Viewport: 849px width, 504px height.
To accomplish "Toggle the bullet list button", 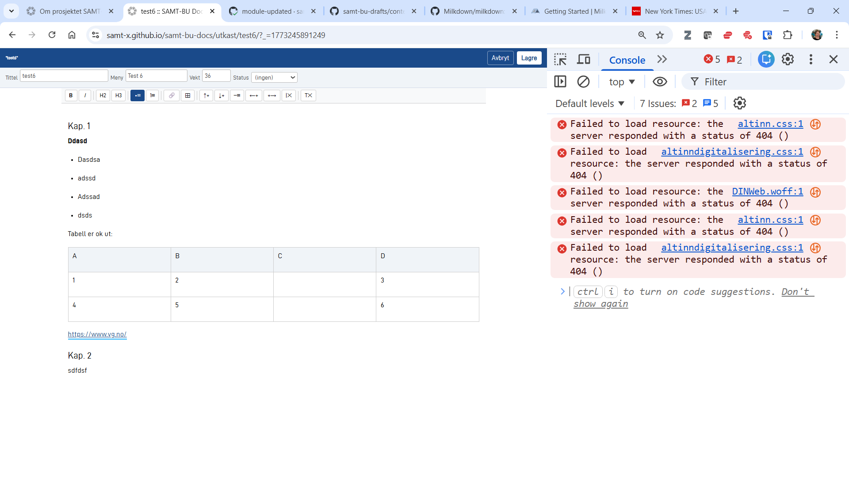I will tap(138, 95).
